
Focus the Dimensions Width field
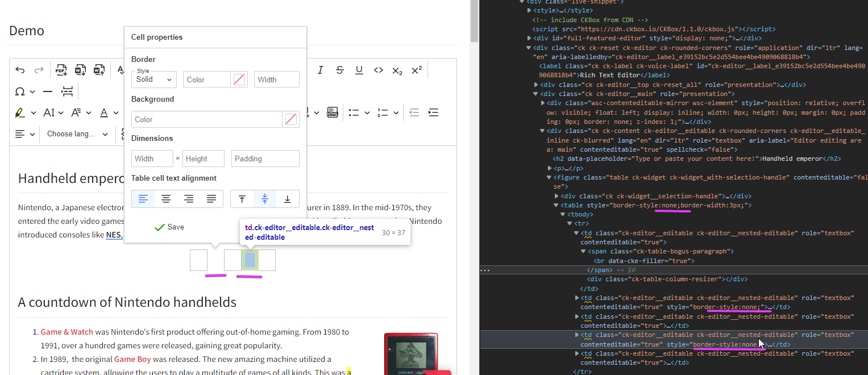(x=152, y=159)
